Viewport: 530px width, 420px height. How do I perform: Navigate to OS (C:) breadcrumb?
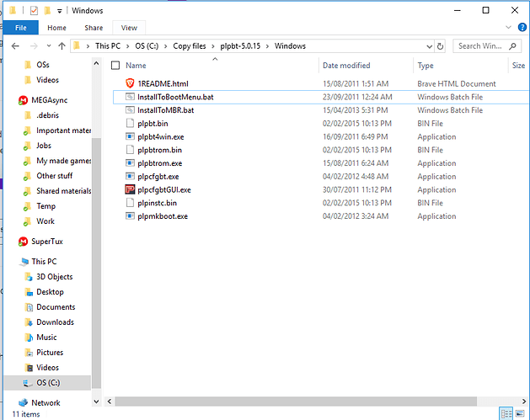pyautogui.click(x=147, y=46)
